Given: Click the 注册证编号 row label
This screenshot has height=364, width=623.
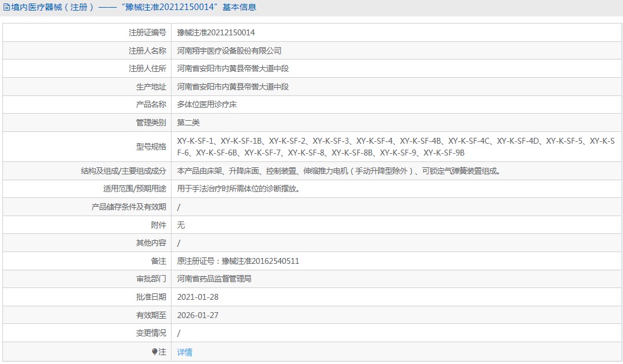Looking at the screenshot, I should click(147, 32).
